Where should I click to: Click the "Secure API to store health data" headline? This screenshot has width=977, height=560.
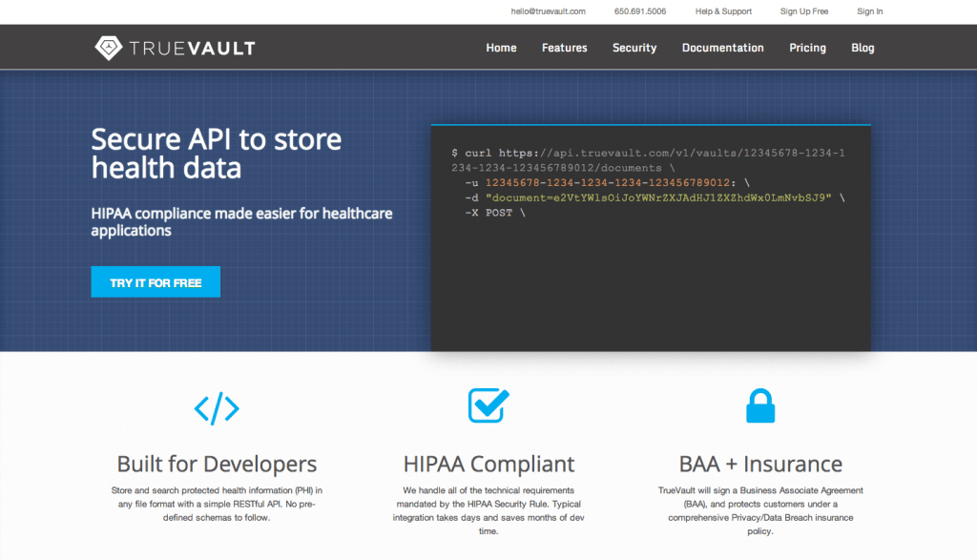pos(217,154)
